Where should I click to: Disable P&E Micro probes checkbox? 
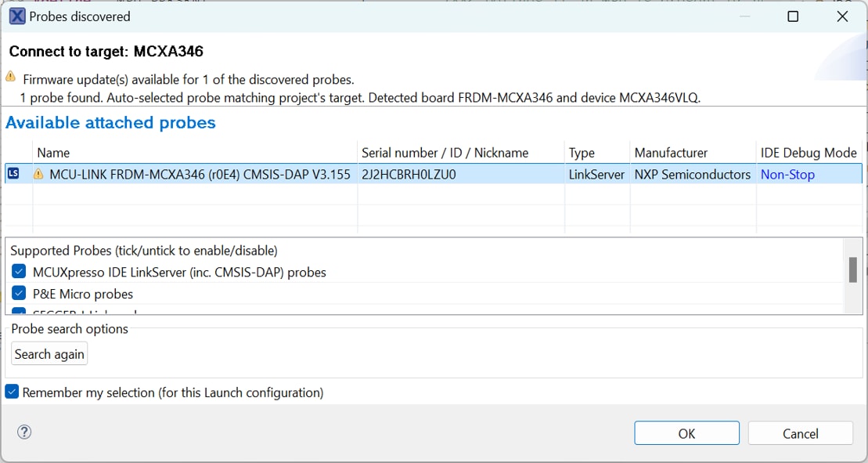(x=20, y=294)
